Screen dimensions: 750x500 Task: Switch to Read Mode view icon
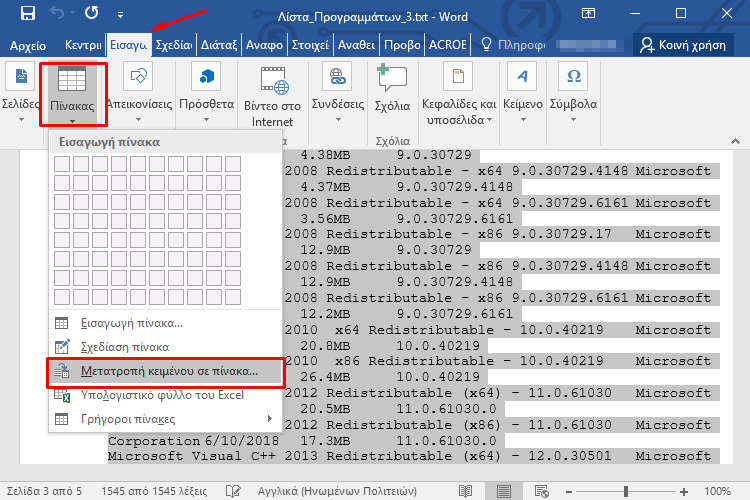point(465,491)
